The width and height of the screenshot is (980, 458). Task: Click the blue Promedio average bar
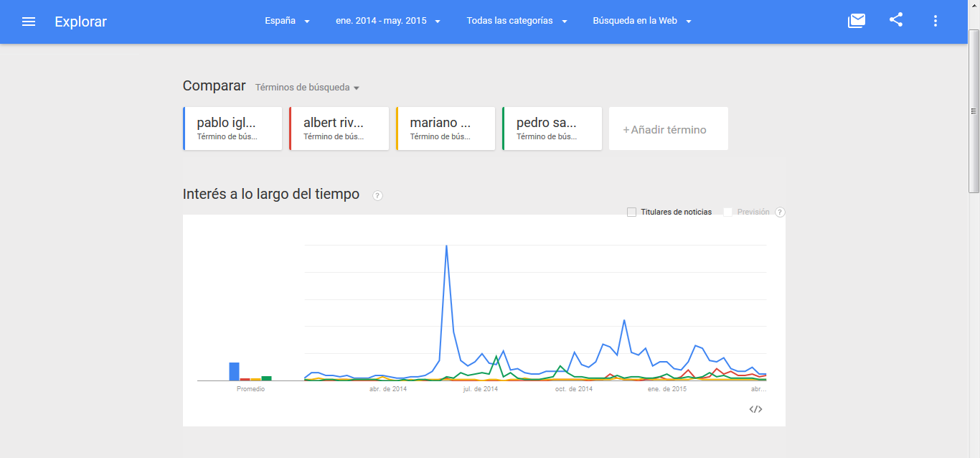click(234, 371)
